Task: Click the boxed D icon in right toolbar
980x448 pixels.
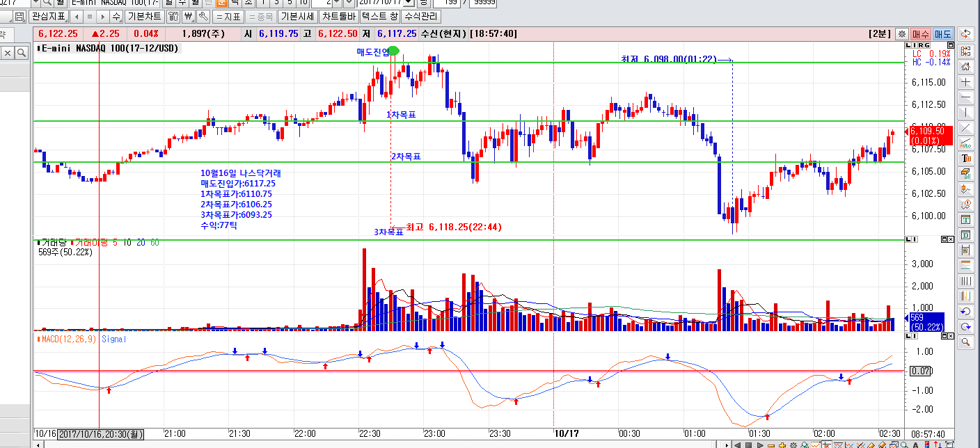Action: [965, 234]
